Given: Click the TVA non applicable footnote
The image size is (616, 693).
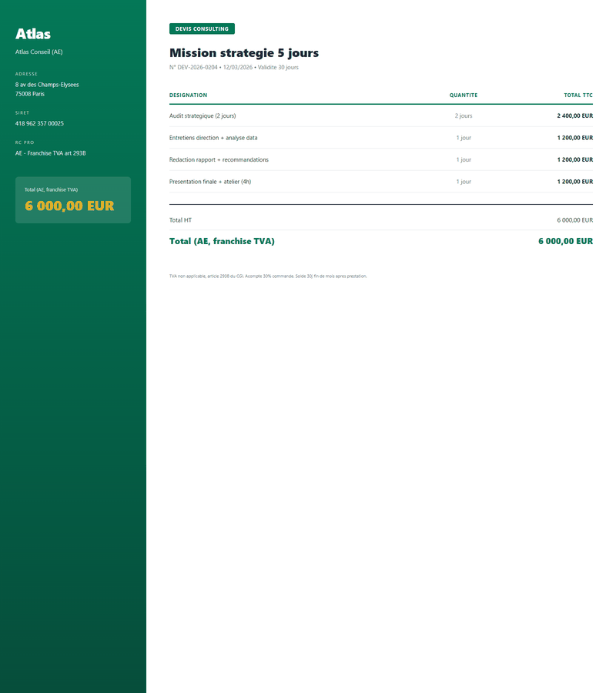Looking at the screenshot, I should [268, 276].
